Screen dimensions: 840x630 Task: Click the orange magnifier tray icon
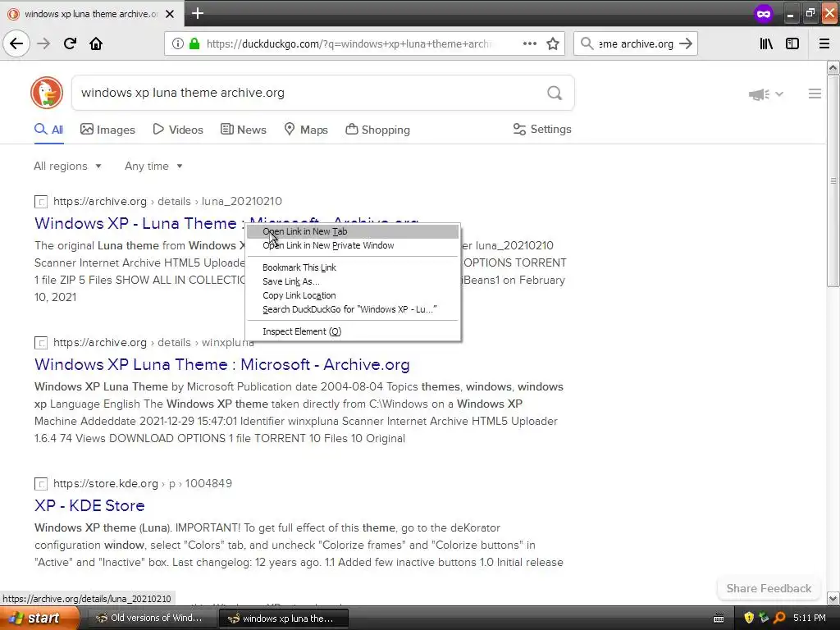click(x=779, y=618)
